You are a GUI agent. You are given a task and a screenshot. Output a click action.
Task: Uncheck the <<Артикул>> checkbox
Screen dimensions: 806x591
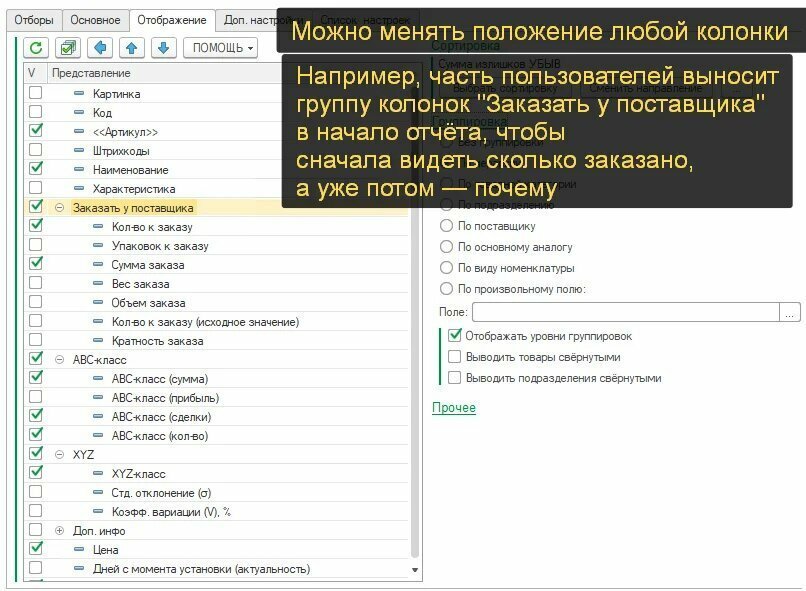pyautogui.click(x=35, y=131)
